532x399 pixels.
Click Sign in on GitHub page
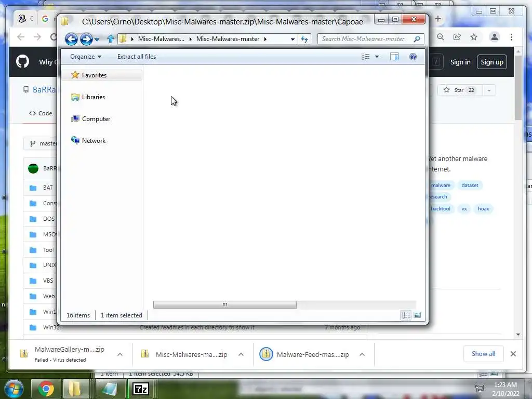pos(460,62)
